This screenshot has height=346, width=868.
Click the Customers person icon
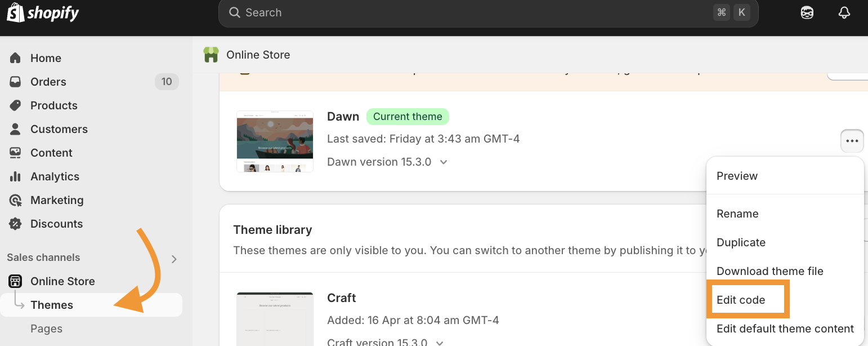[x=16, y=129]
